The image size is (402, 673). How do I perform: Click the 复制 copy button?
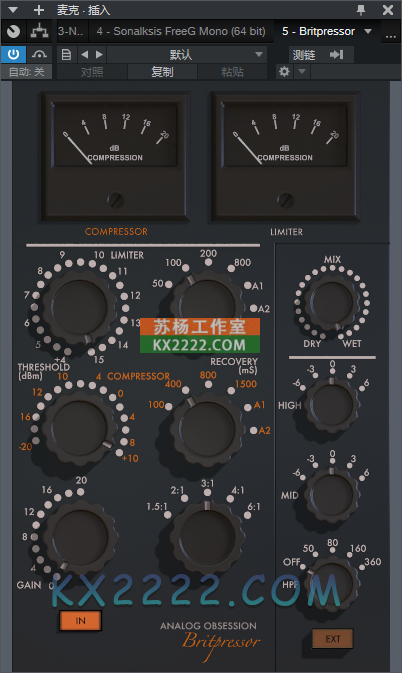coord(162,72)
